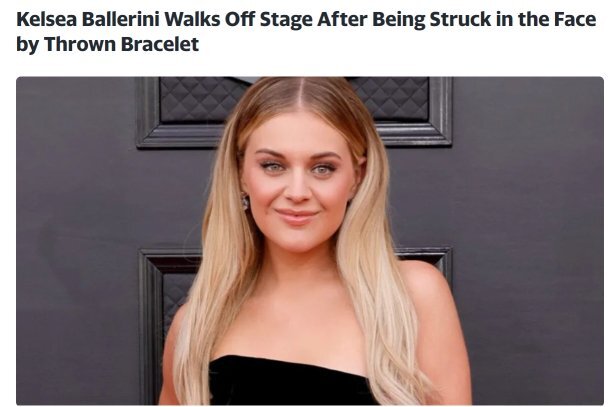Click the word "Bracelet" in the headline
Screen dimensions: 610x407
point(160,44)
